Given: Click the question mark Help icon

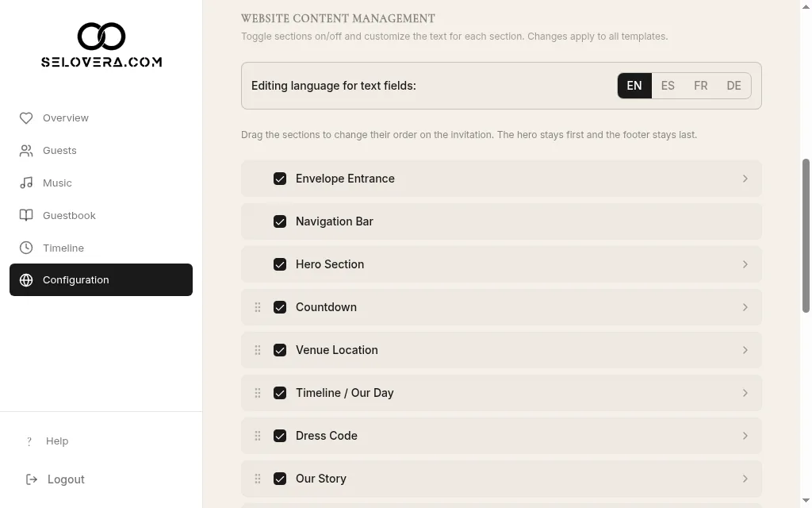Looking at the screenshot, I should [x=29, y=441].
